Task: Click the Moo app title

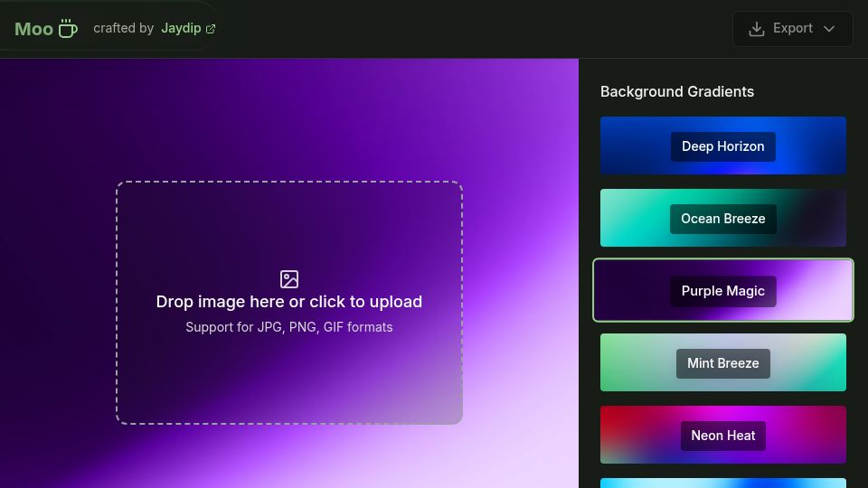Action: 33,29
